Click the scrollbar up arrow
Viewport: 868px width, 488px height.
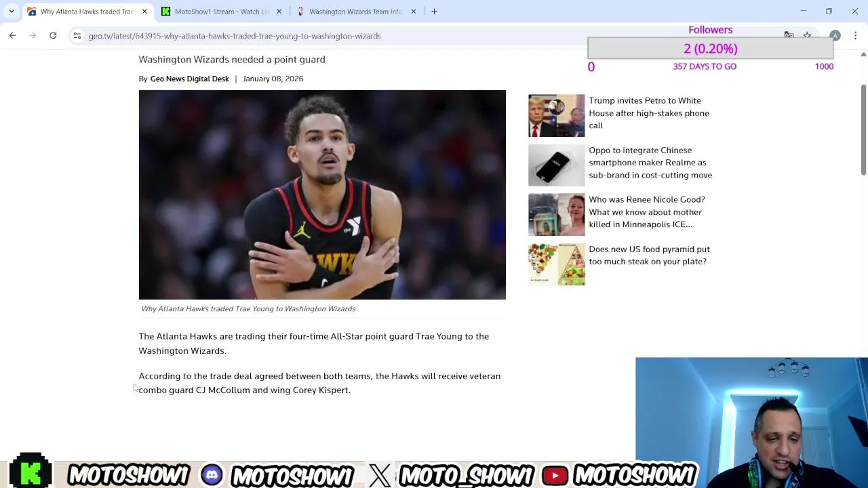click(863, 54)
